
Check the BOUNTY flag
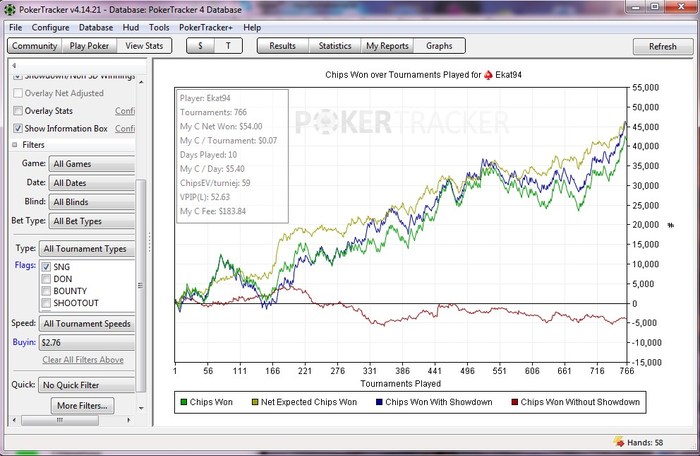pos(46,291)
